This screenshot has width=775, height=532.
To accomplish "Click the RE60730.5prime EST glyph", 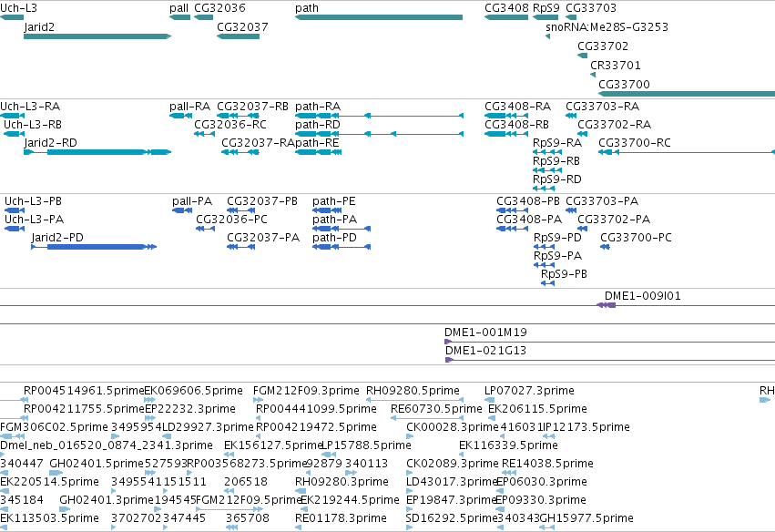I will 427,418.
